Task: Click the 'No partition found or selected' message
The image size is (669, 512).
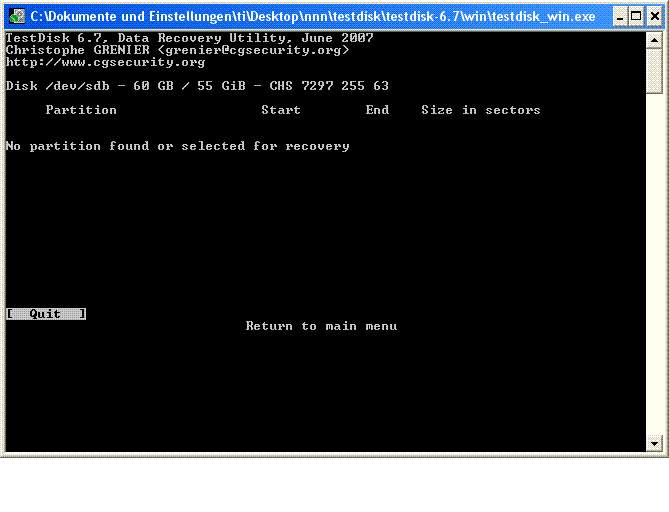Action: [177, 146]
